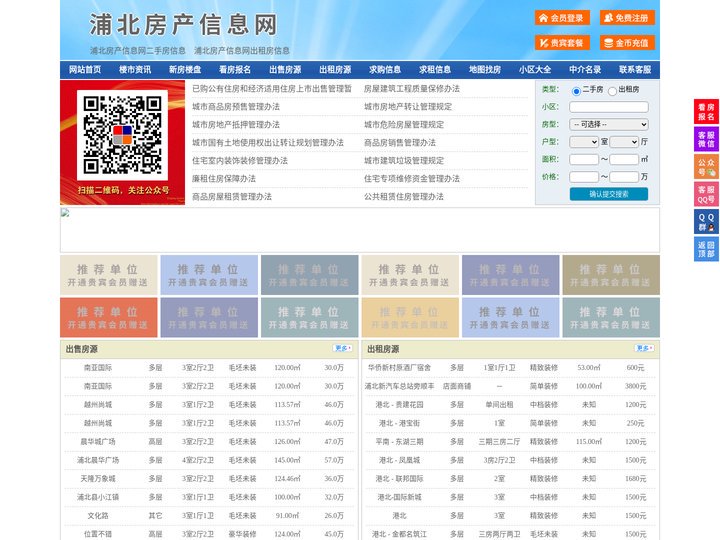Screen dimensions: 720x540
Task: Open the 城市房地产转让管理规定 link
Action: [408, 107]
